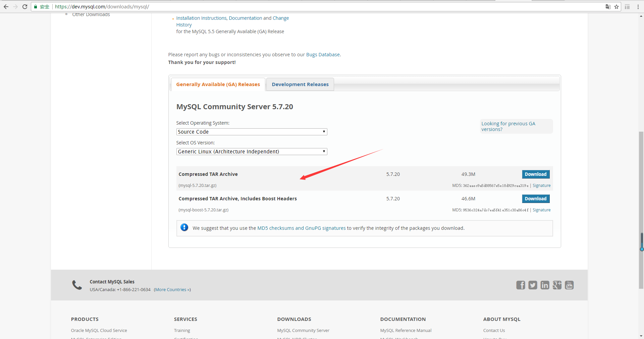Click MD5 hash of mysql-5.7.20.tar.gz
The image size is (644, 339).
pos(496,186)
